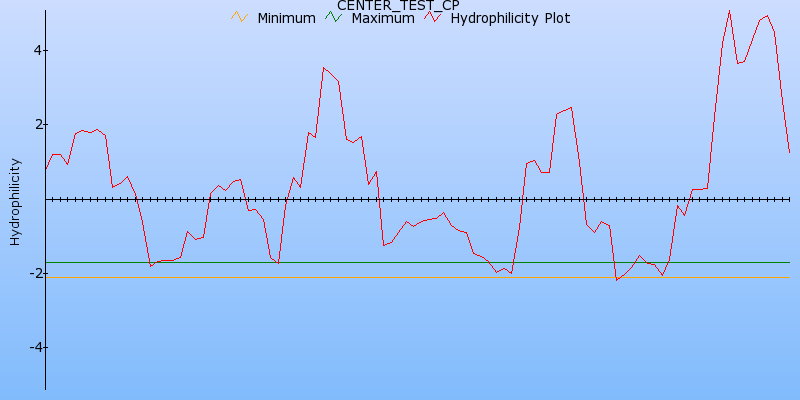Click the vertical Hydrophilicity axis label
This screenshot has width=800, height=400.
coord(15,200)
